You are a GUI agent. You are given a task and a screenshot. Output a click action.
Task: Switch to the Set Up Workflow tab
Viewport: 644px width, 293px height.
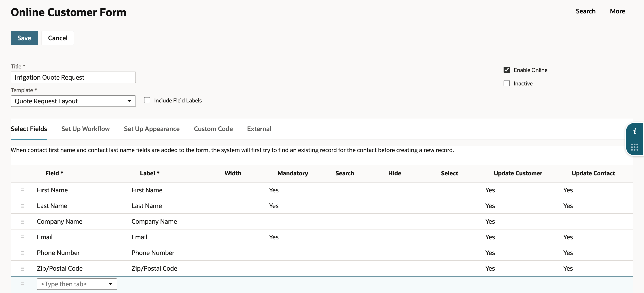(85, 129)
